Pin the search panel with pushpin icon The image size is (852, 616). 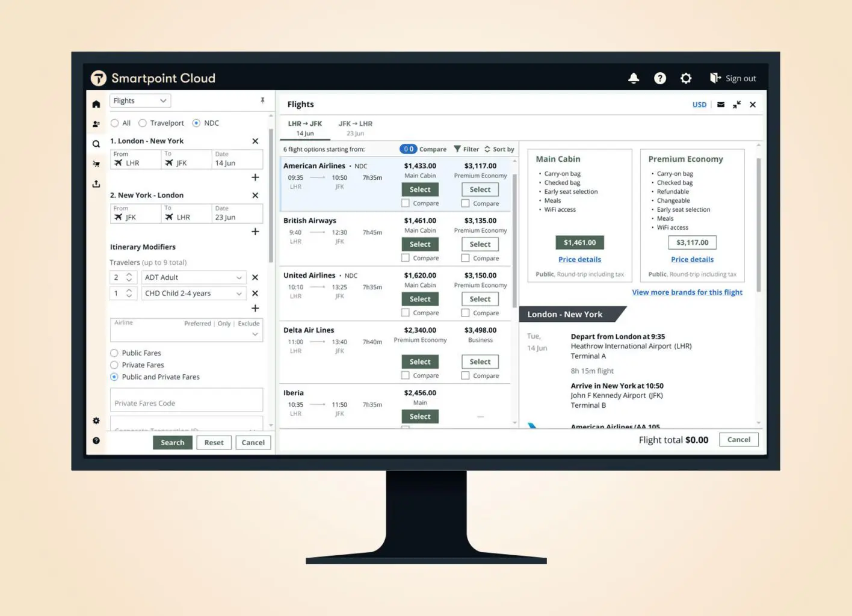tap(262, 100)
